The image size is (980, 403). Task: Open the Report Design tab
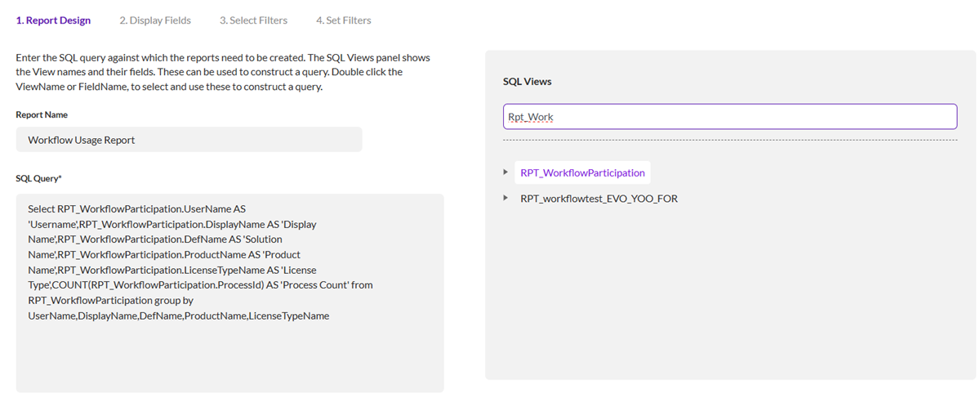pos(53,20)
